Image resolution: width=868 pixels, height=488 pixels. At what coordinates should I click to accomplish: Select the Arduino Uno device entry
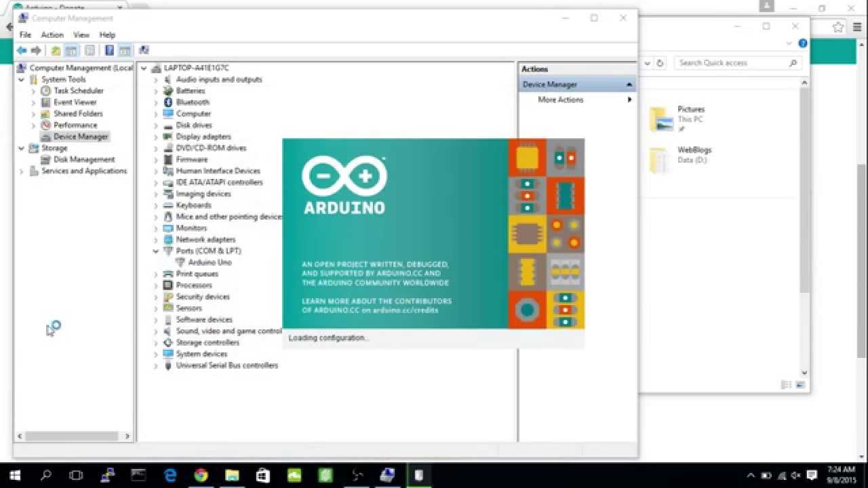click(x=210, y=262)
